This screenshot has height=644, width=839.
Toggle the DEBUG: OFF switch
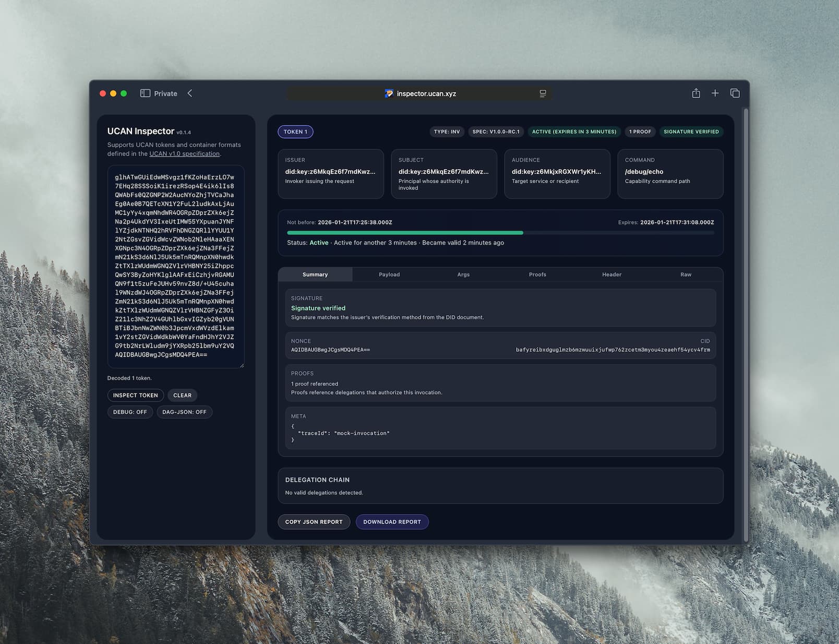coord(130,412)
